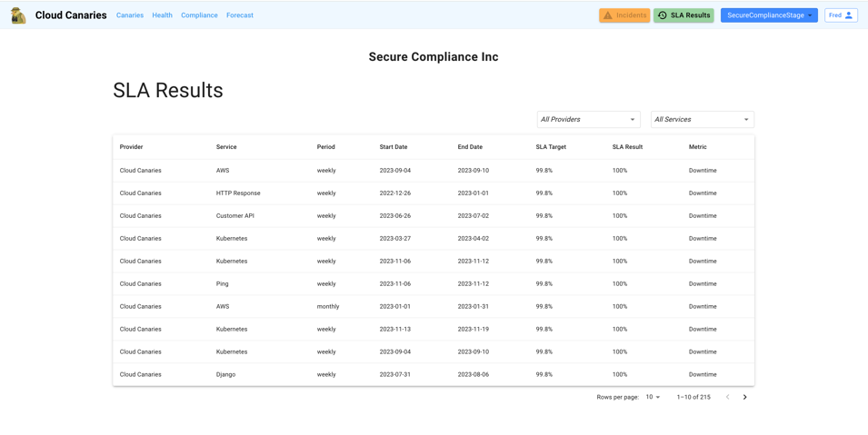The height and width of the screenshot is (435, 868).
Task: Select the Django service cell
Action: [225, 375]
